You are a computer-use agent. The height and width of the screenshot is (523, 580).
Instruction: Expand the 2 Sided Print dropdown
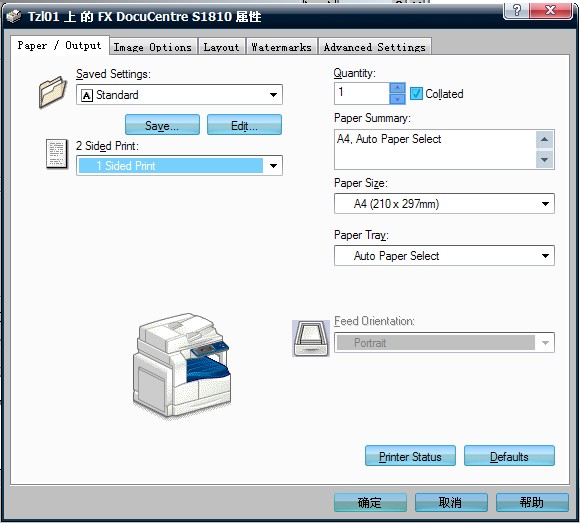179,165
